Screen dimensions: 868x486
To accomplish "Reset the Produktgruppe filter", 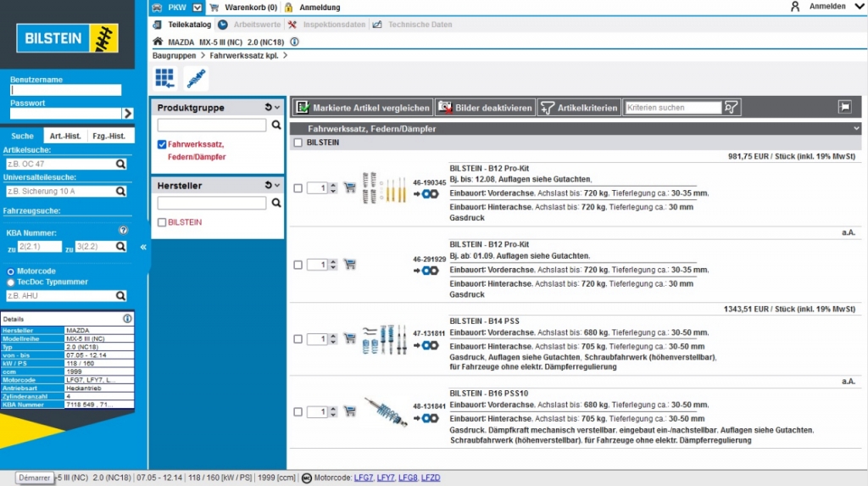I will pyautogui.click(x=268, y=107).
